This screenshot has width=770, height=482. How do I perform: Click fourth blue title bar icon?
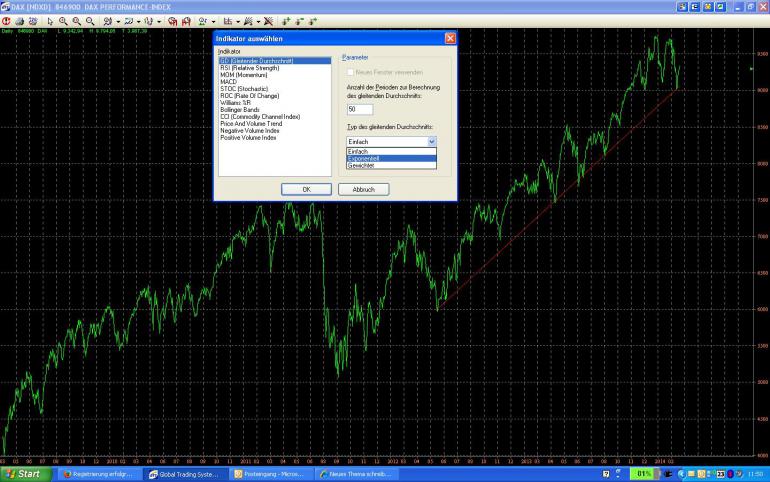tap(720, 7)
